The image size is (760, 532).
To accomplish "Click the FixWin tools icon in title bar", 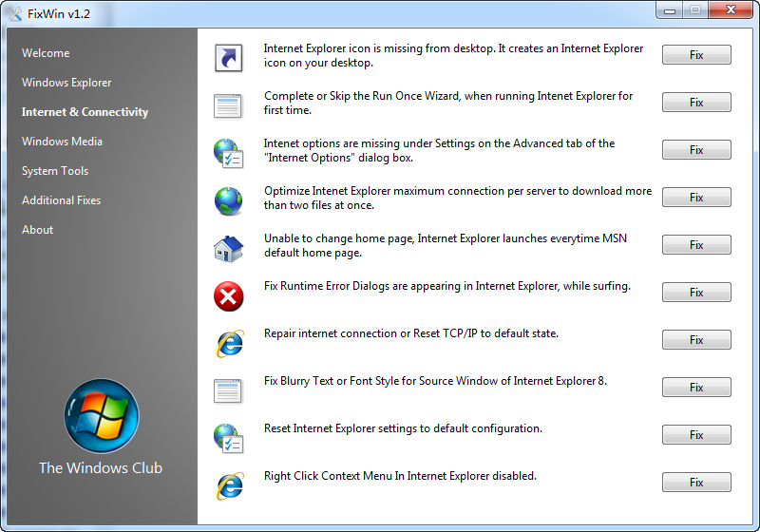I will (x=15, y=13).
